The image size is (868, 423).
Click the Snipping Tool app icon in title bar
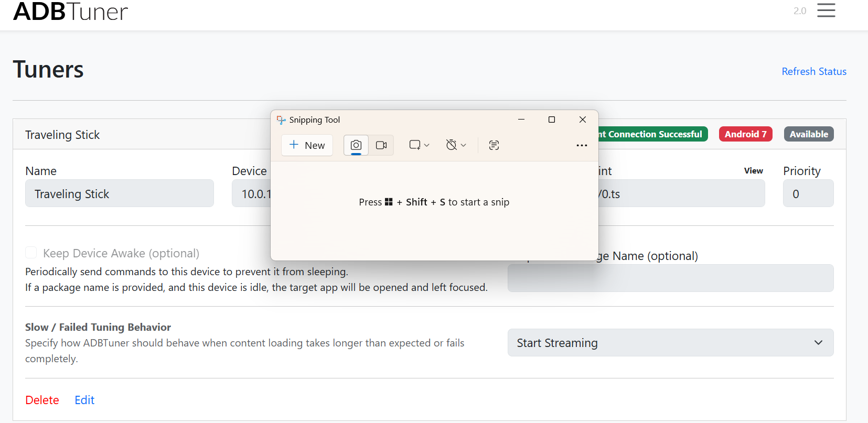(x=281, y=120)
